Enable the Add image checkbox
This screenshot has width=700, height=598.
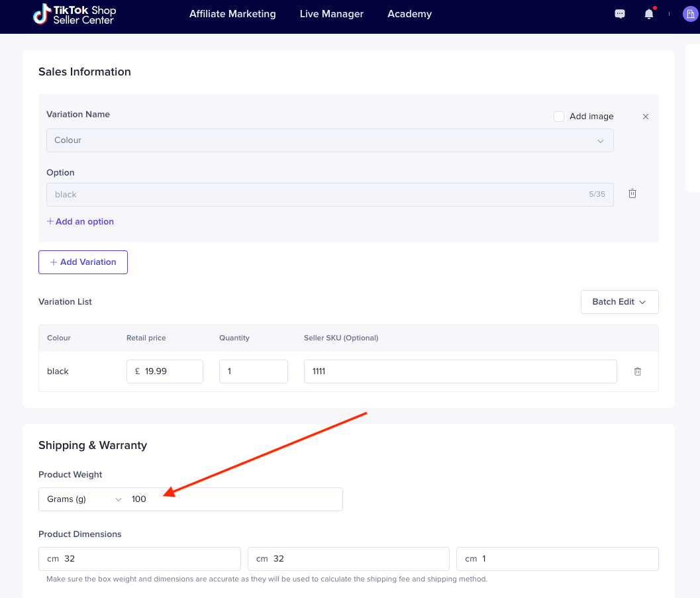click(x=559, y=117)
